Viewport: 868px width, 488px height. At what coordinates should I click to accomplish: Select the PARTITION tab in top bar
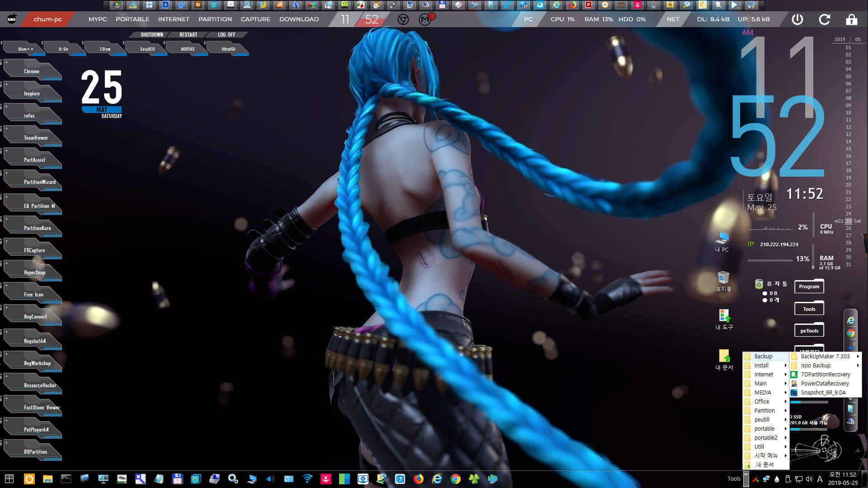[x=215, y=19]
